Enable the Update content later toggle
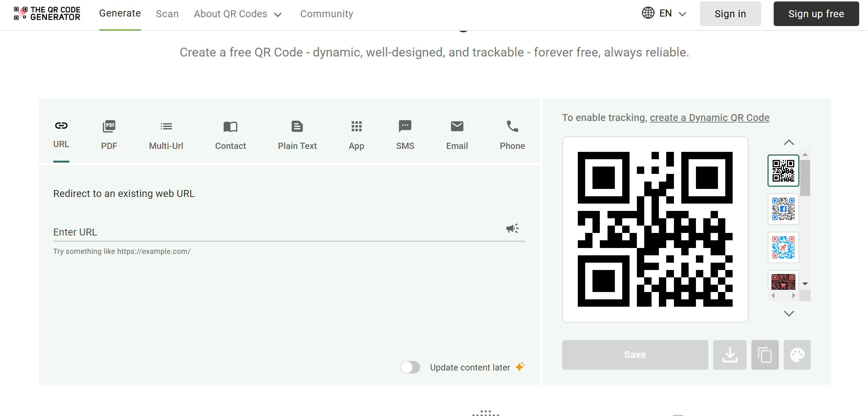This screenshot has width=868, height=416. (410, 367)
